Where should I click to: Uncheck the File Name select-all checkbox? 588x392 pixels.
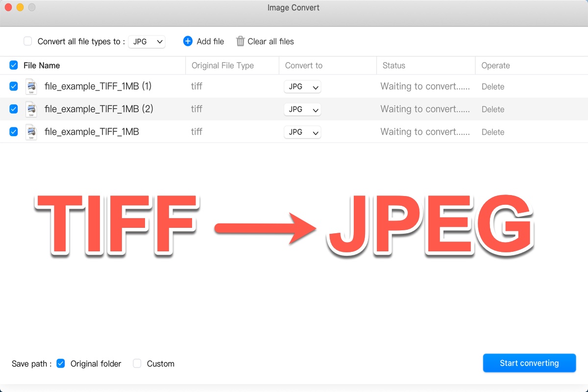[14, 65]
